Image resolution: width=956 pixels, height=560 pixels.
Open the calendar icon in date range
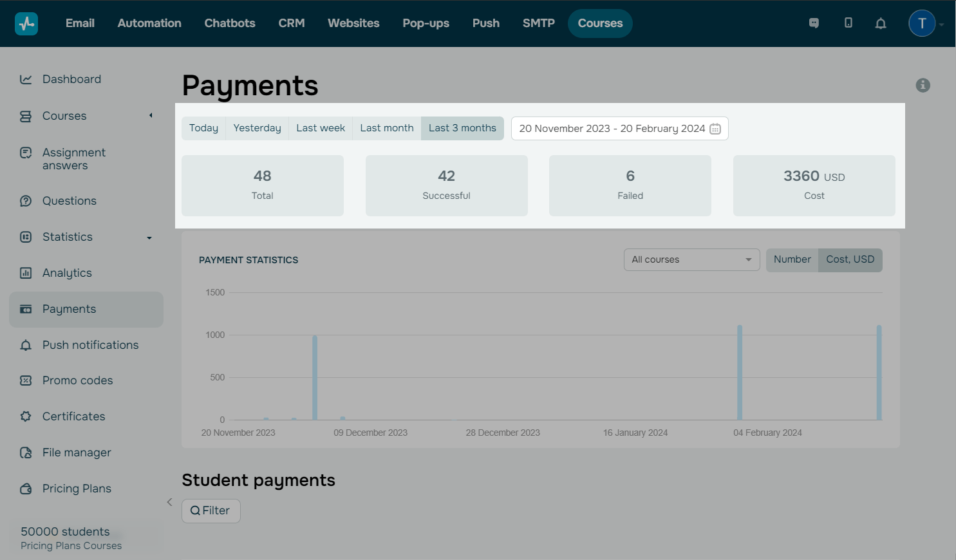pos(715,129)
